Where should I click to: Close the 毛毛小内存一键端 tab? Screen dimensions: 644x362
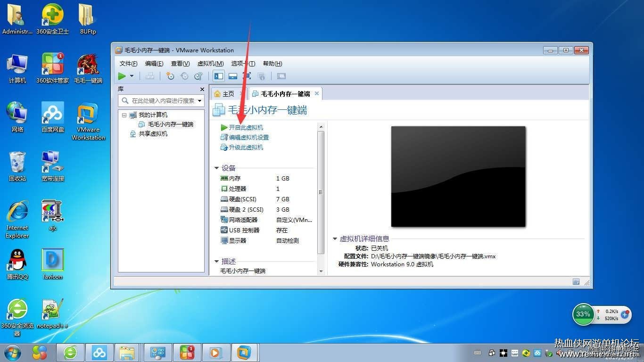pyautogui.click(x=317, y=93)
